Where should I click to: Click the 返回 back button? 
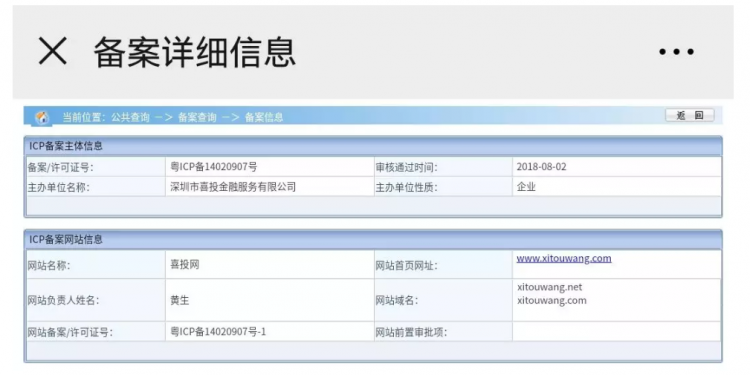pyautogui.click(x=689, y=116)
